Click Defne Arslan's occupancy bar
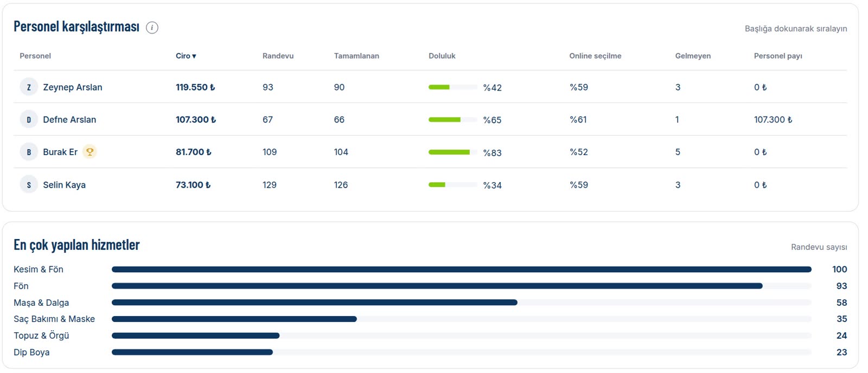The width and height of the screenshot is (868, 373). 453,120
